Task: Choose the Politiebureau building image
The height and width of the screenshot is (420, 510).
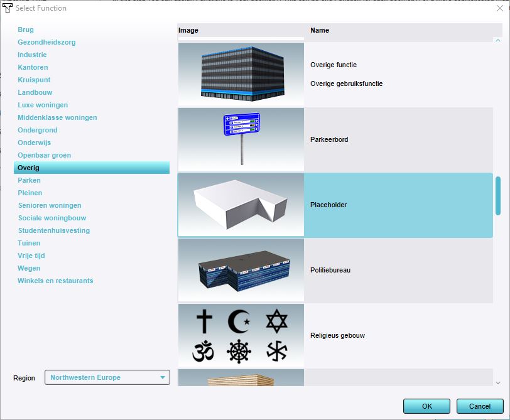Action: [241, 270]
